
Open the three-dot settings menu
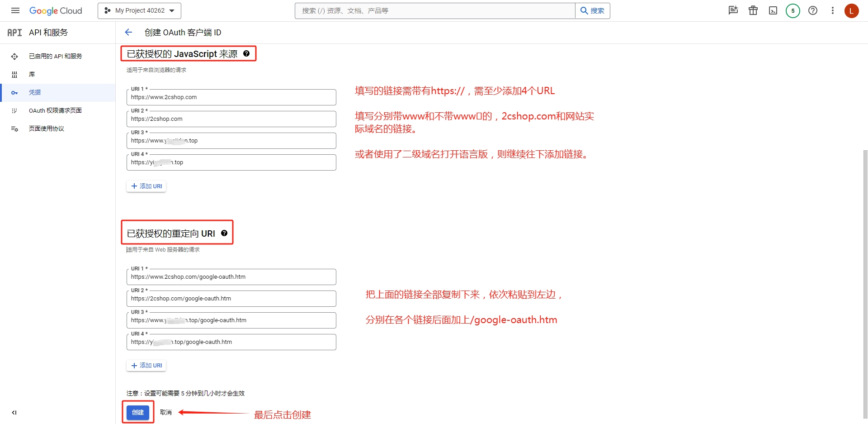(x=833, y=10)
